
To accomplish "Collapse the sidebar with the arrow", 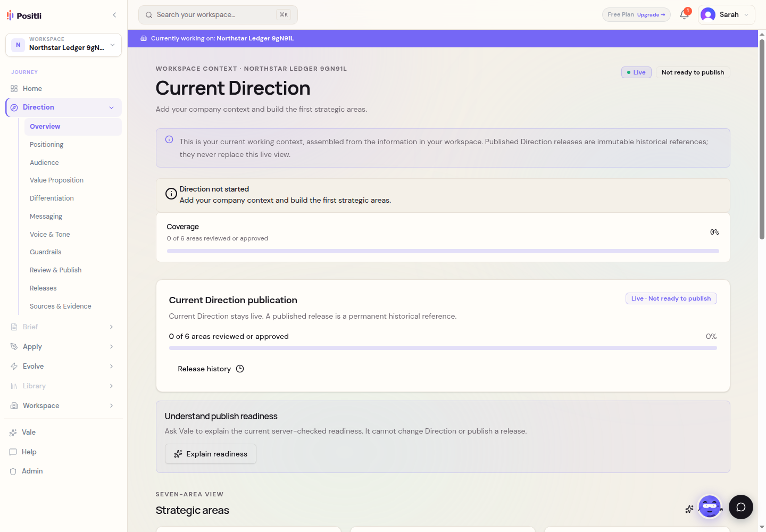I will [x=114, y=15].
